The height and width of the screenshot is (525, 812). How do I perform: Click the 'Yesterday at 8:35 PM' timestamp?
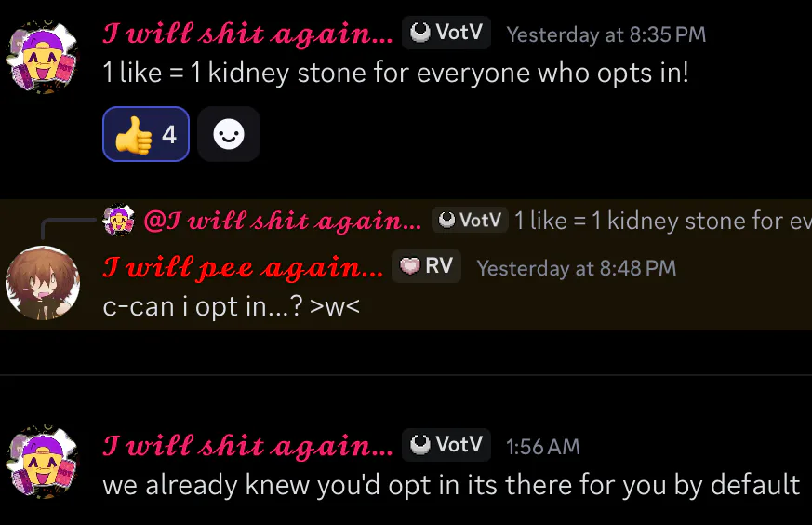pos(606,34)
